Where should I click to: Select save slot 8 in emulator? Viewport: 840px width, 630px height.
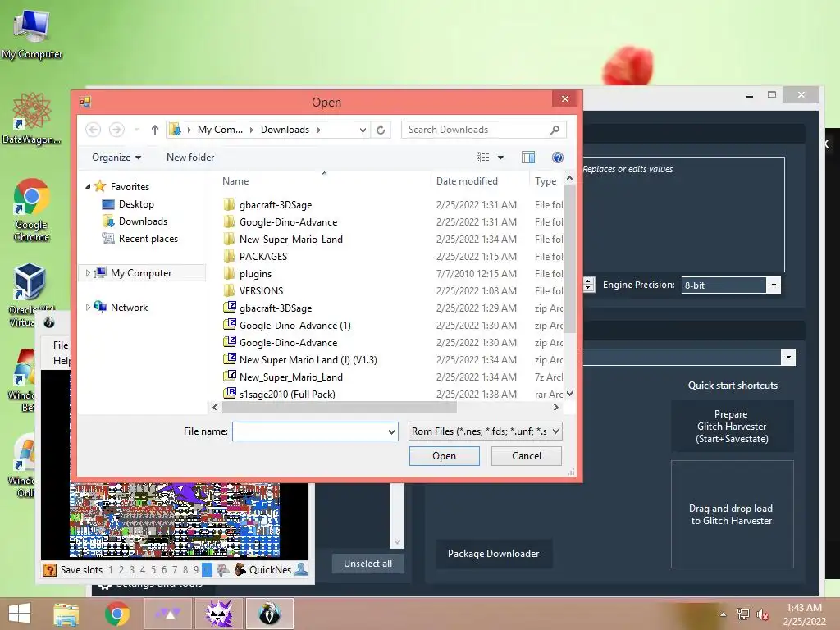pyautogui.click(x=185, y=570)
